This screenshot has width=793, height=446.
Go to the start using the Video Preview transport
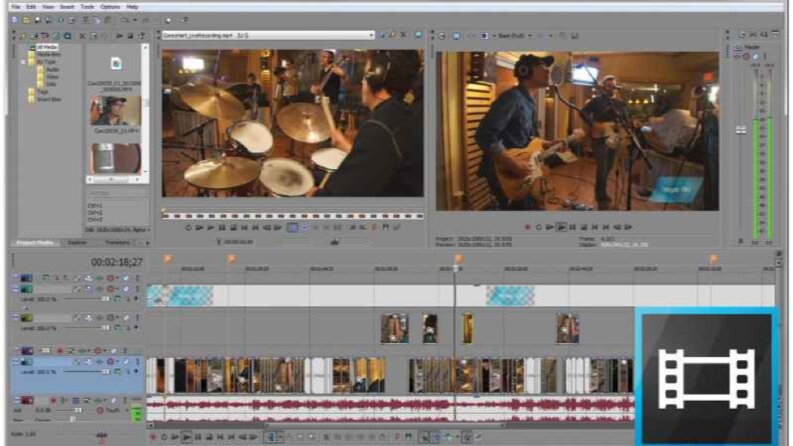pos(595,228)
